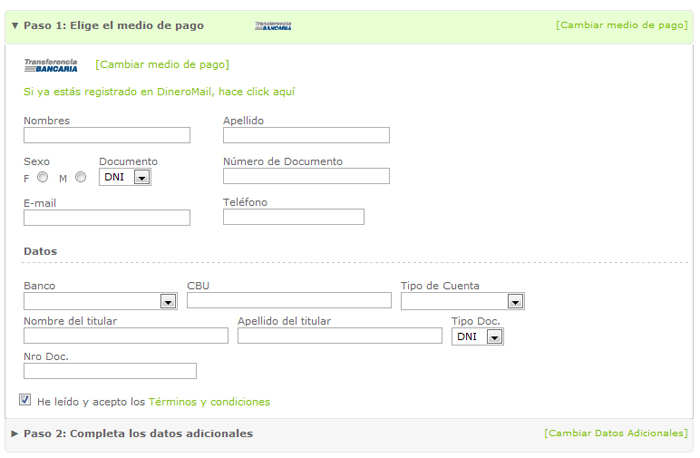Click header Cambiar medio de pago link
700x458 pixels.
[x=621, y=25]
